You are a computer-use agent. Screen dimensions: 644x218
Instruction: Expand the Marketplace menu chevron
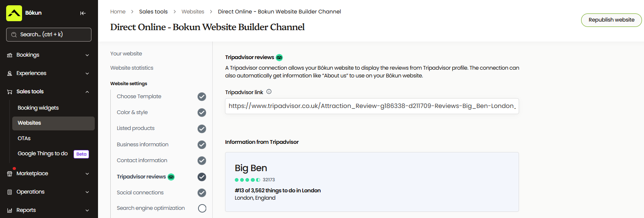tap(87, 174)
